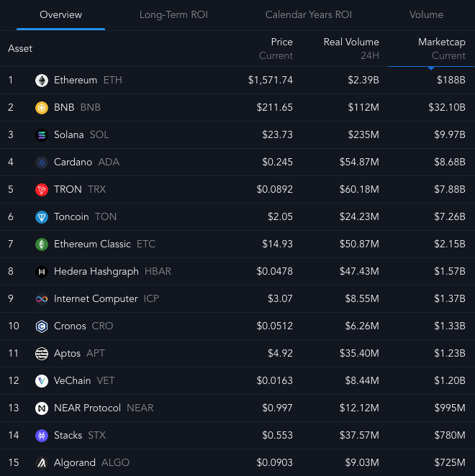This screenshot has width=475, height=476.
Task: Open the Ethereum asset name link
Action: pyautogui.click(x=76, y=80)
